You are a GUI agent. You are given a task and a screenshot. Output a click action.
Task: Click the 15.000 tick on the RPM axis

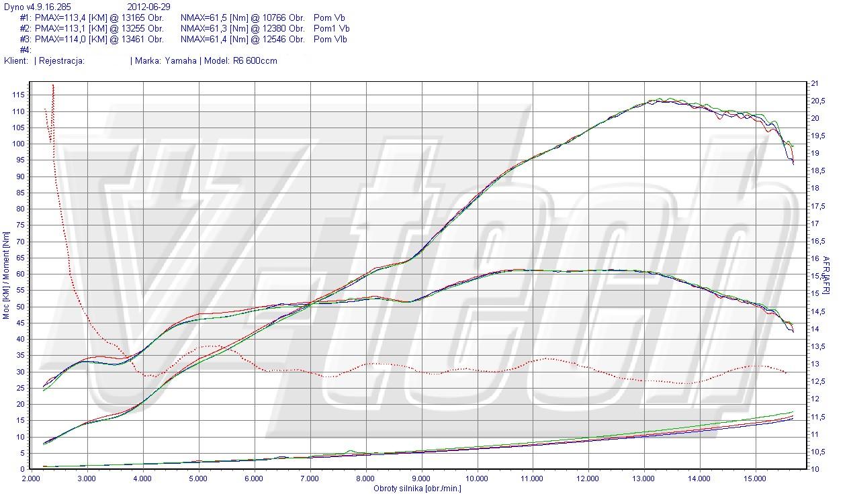755,478
